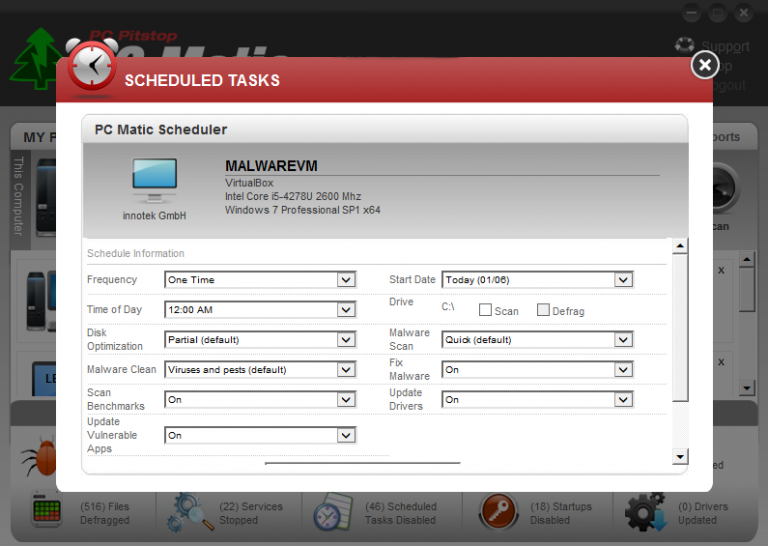This screenshot has width=768, height=546.
Task: Click the MALWAREVM computer monitor icon
Action: 154,181
